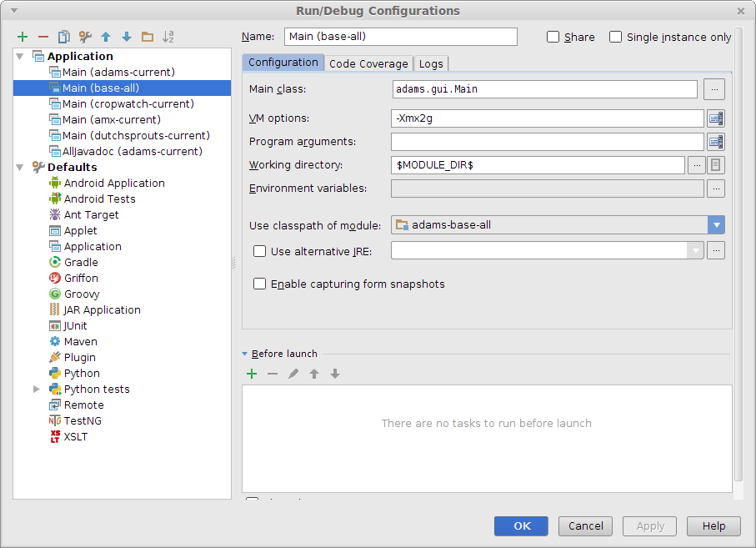Expand the VM options field editor icon
756x548 pixels.
715,118
